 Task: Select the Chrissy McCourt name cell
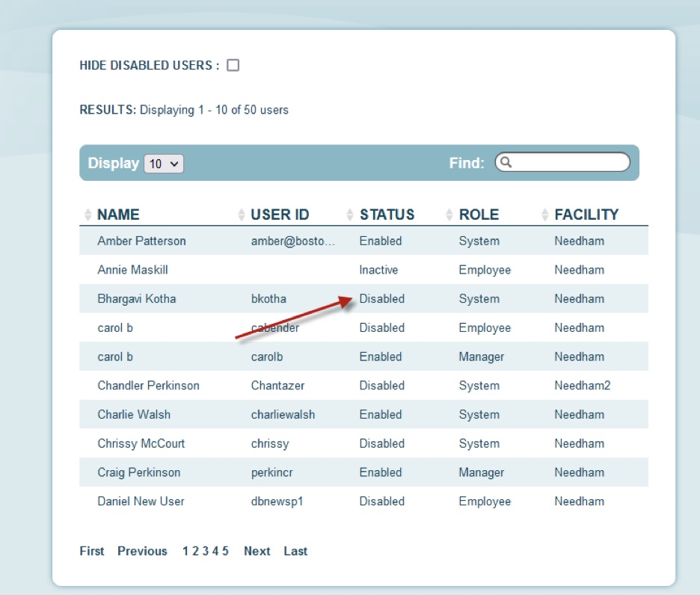[141, 444]
